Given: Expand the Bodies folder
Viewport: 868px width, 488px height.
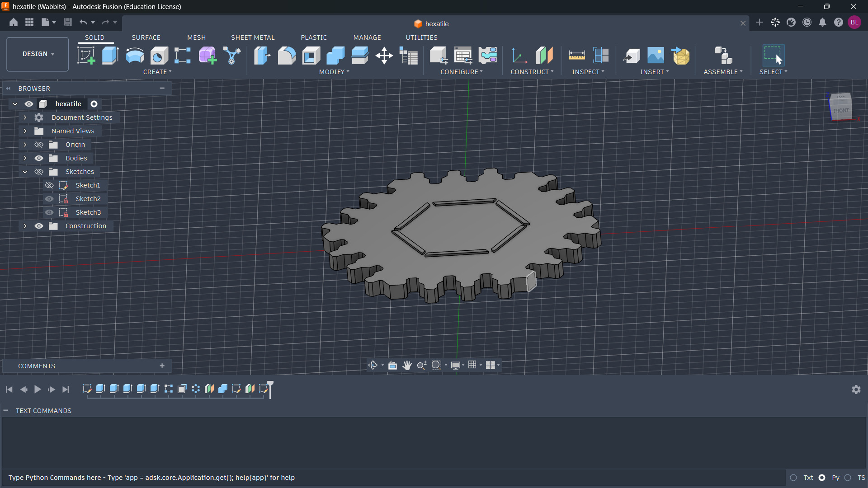Looking at the screenshot, I should (25, 158).
